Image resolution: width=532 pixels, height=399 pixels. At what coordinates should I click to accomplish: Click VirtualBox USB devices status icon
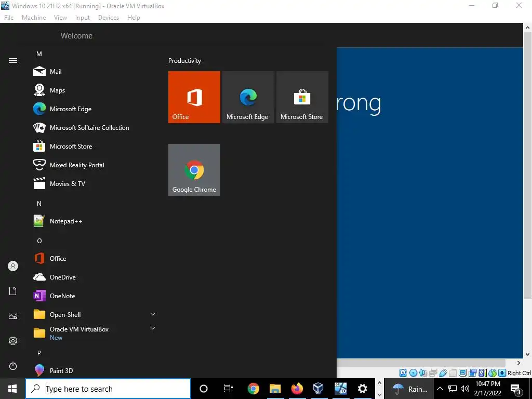(443, 373)
